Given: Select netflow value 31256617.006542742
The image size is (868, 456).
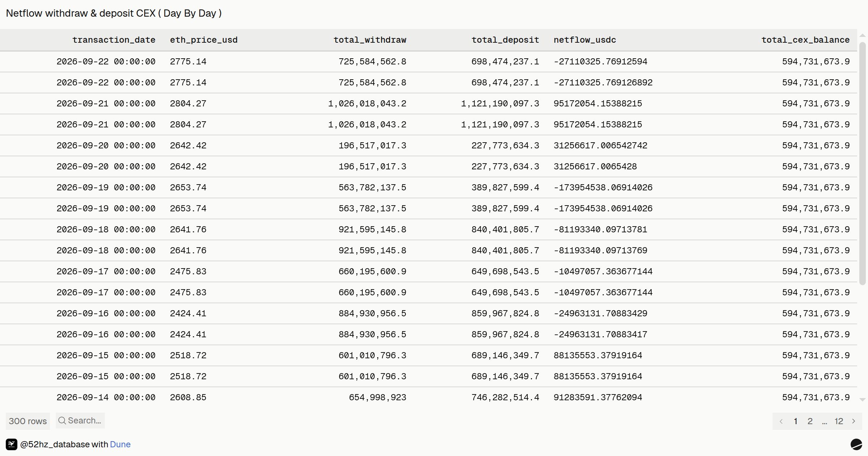Looking at the screenshot, I should tap(600, 145).
